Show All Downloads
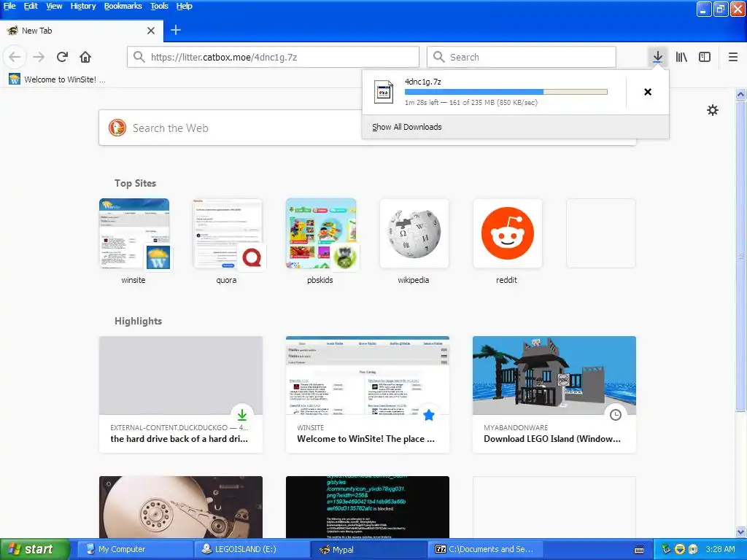The image size is (747, 560). coord(407,127)
